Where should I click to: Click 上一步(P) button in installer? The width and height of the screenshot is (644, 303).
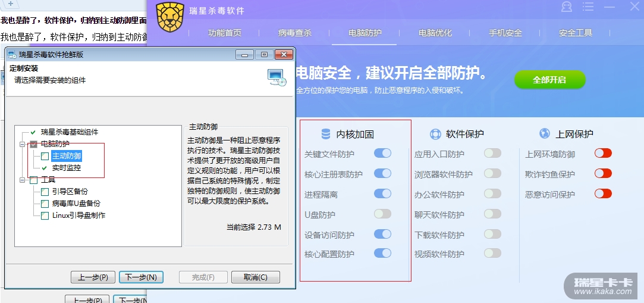coord(93,277)
